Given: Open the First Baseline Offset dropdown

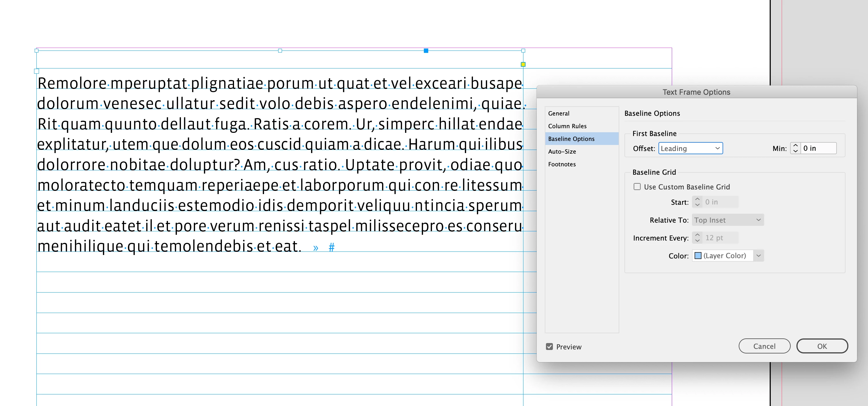Looking at the screenshot, I should 691,148.
